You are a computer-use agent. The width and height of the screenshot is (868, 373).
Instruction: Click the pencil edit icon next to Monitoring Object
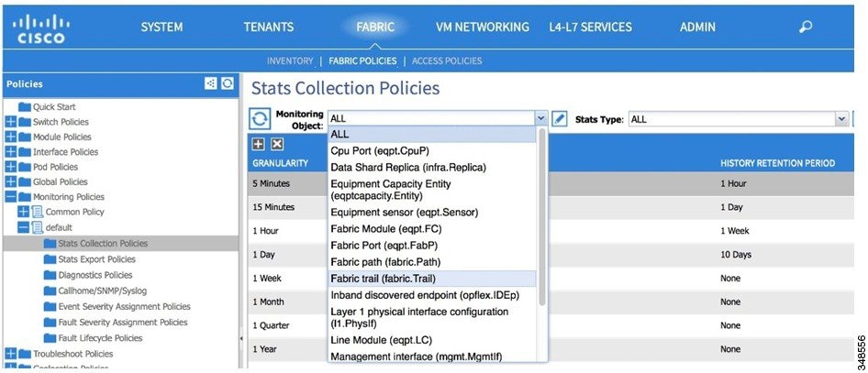[x=559, y=119]
